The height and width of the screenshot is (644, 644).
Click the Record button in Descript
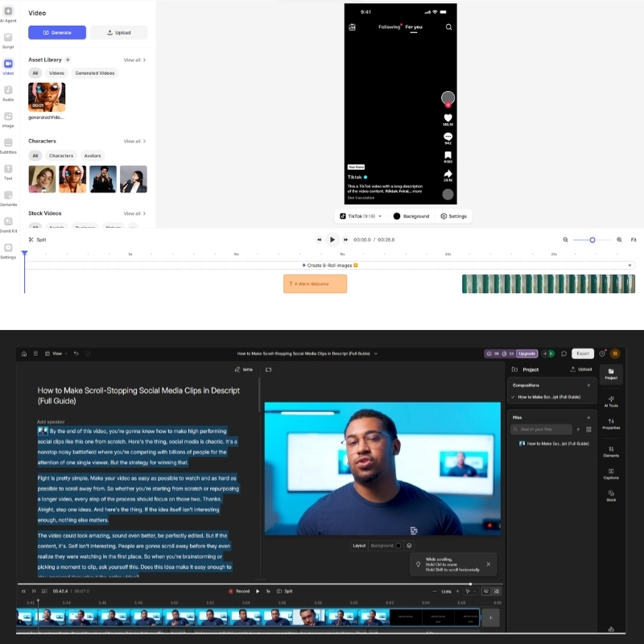(239, 591)
